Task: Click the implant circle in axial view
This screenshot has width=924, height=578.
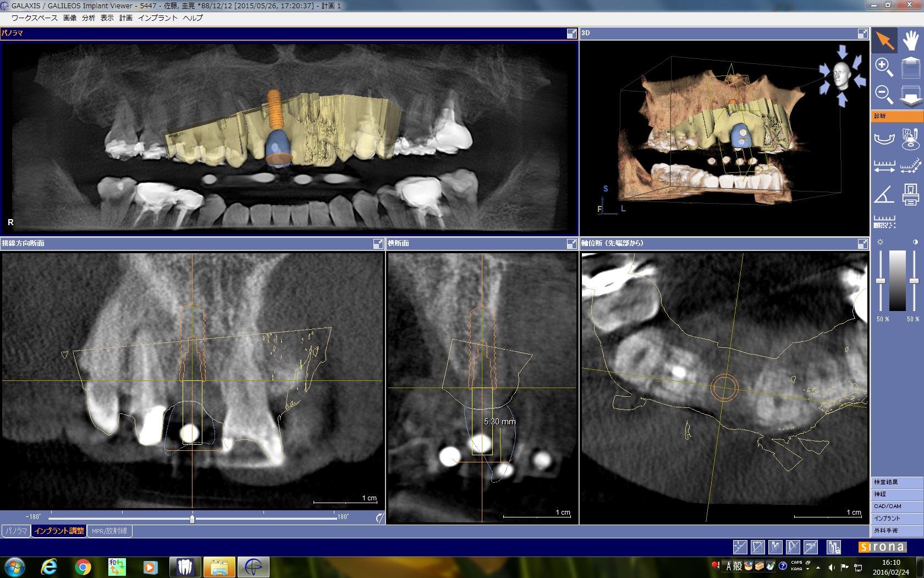Action: click(724, 388)
